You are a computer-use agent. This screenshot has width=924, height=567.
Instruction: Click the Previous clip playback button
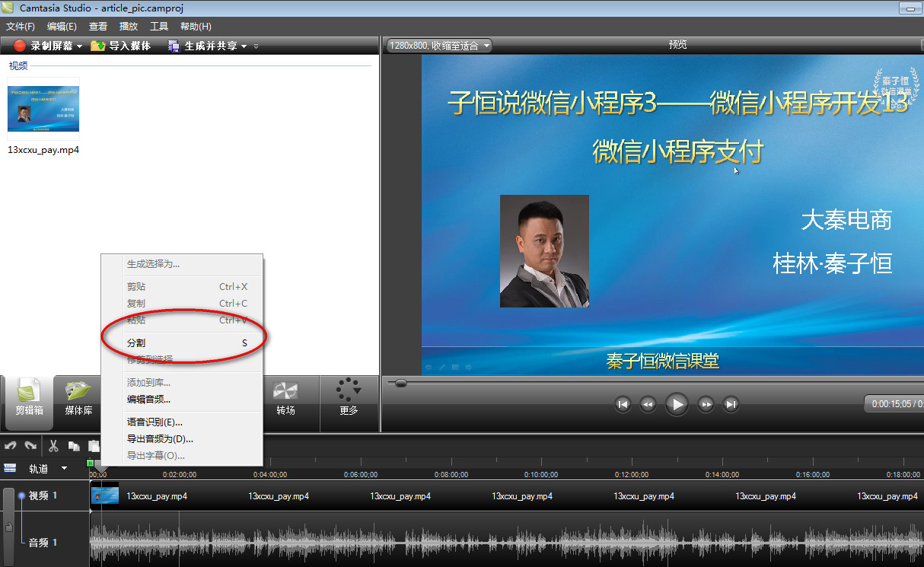pos(623,404)
